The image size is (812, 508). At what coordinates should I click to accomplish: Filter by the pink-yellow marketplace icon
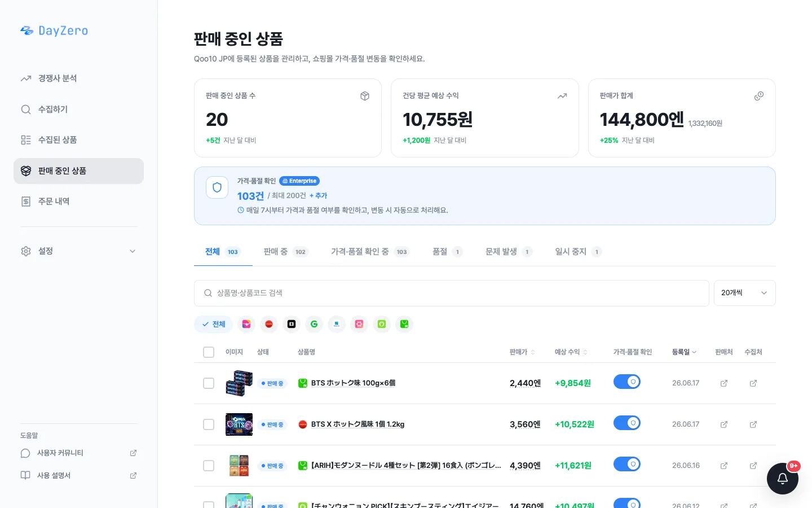click(246, 324)
